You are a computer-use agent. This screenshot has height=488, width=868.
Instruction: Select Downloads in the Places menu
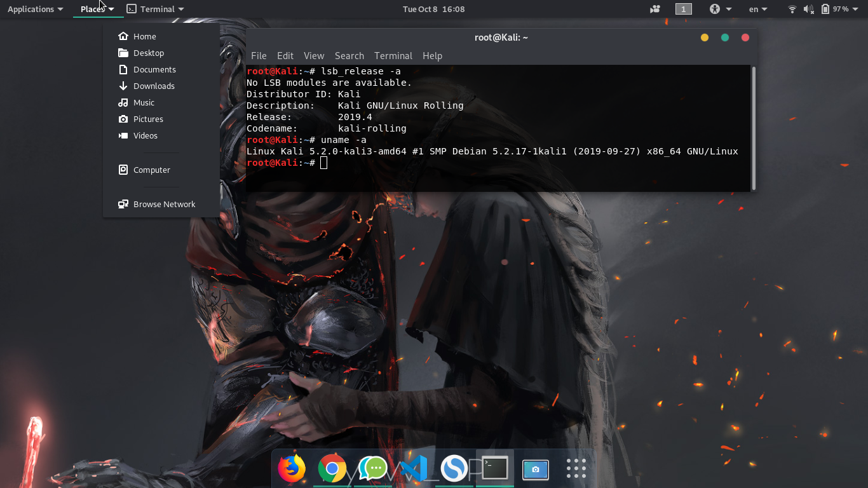point(154,86)
